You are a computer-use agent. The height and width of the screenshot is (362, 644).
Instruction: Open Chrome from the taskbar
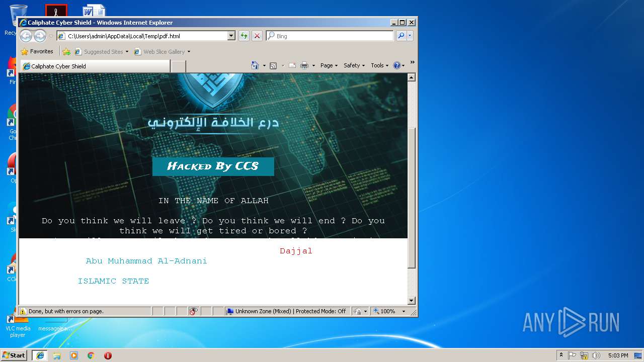[x=91, y=355]
